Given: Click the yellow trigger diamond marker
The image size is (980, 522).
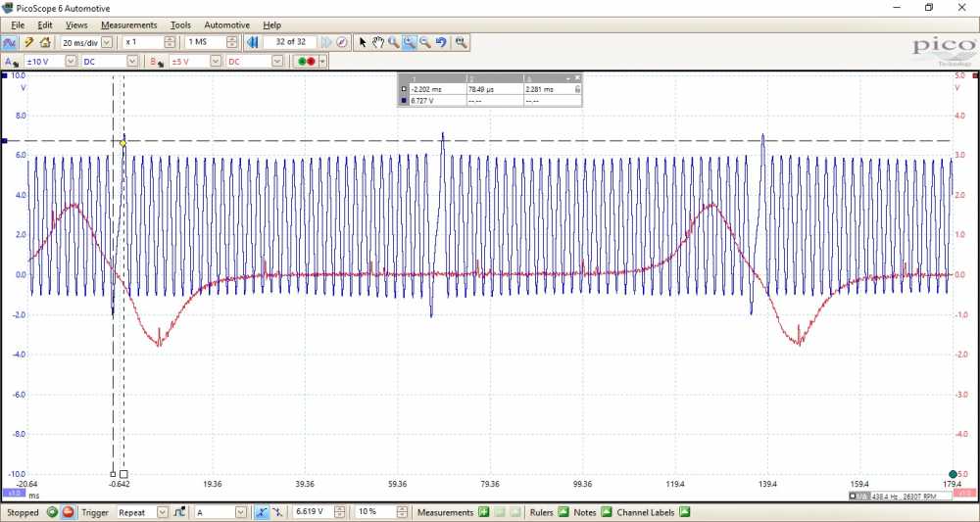Looking at the screenshot, I should (x=123, y=144).
